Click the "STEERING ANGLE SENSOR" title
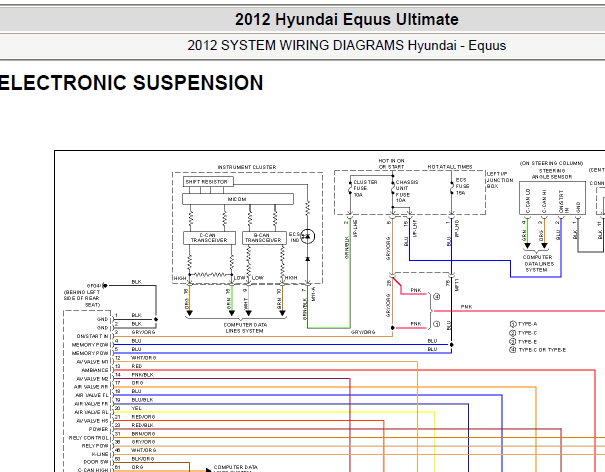 [552, 174]
